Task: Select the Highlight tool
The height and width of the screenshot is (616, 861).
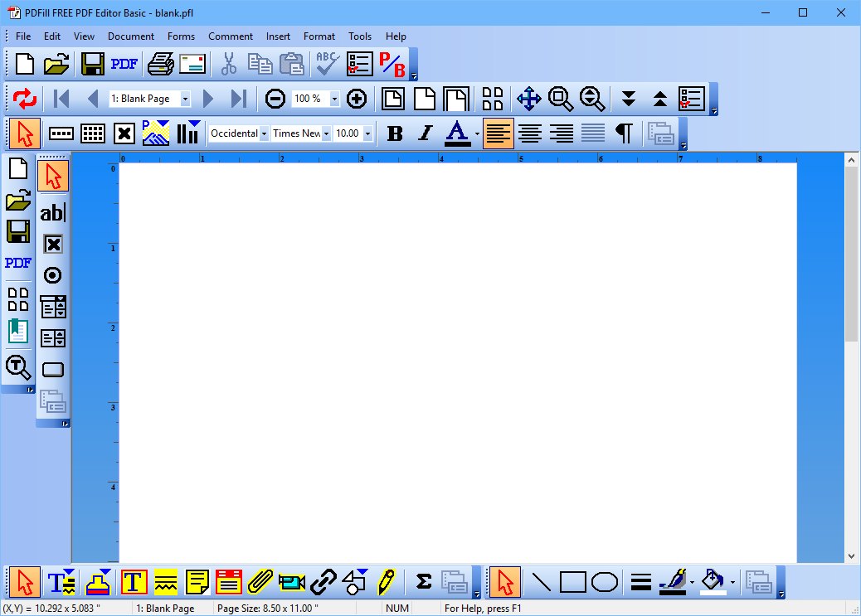Action: click(164, 582)
